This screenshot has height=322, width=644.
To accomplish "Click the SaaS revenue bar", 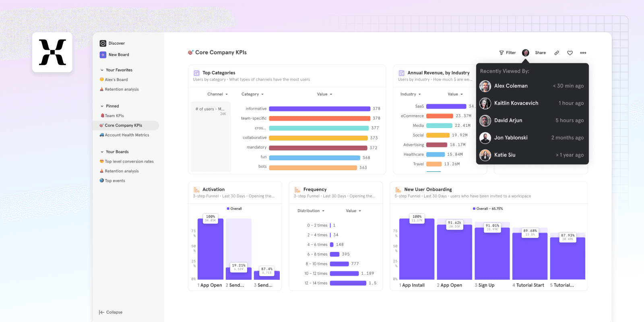I will [x=446, y=106].
